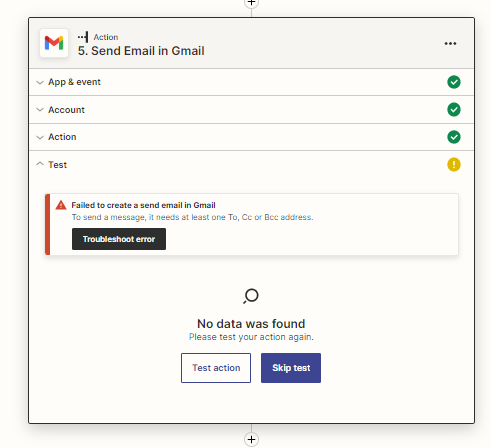491x448 pixels.
Task: Click the Gmail app icon
Action: pyautogui.click(x=54, y=43)
